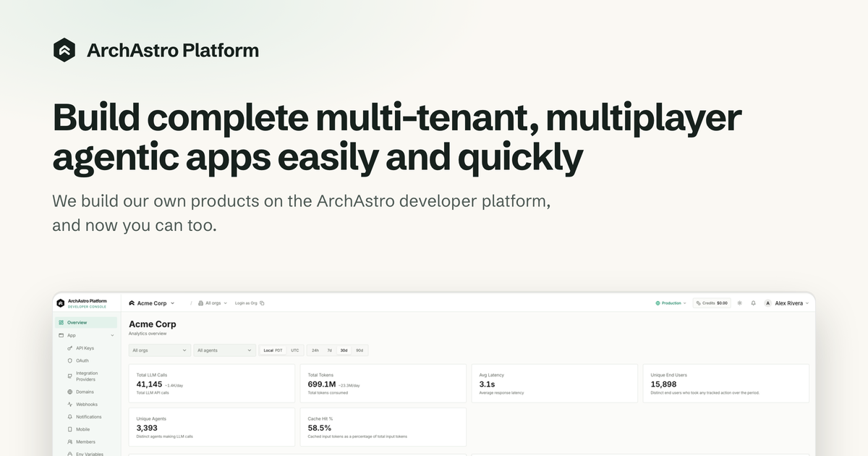
Task: Click the console sidebar ArchAstro logo
Action: click(60, 303)
